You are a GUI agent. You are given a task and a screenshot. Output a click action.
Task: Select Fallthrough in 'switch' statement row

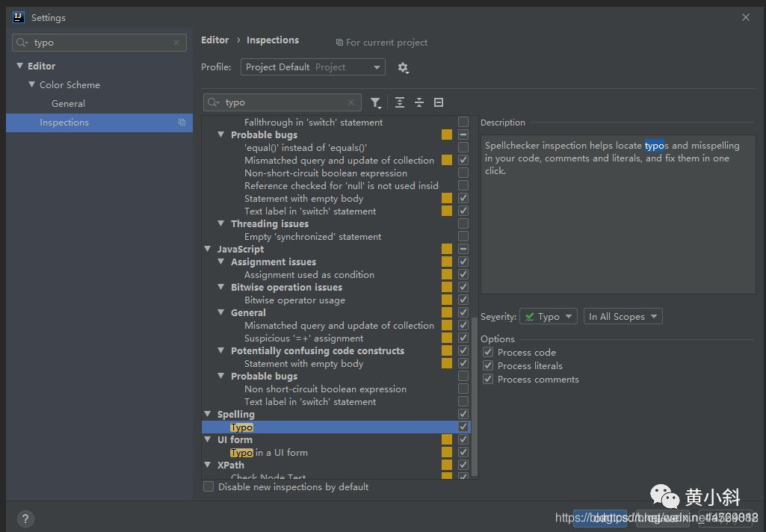tap(313, 123)
